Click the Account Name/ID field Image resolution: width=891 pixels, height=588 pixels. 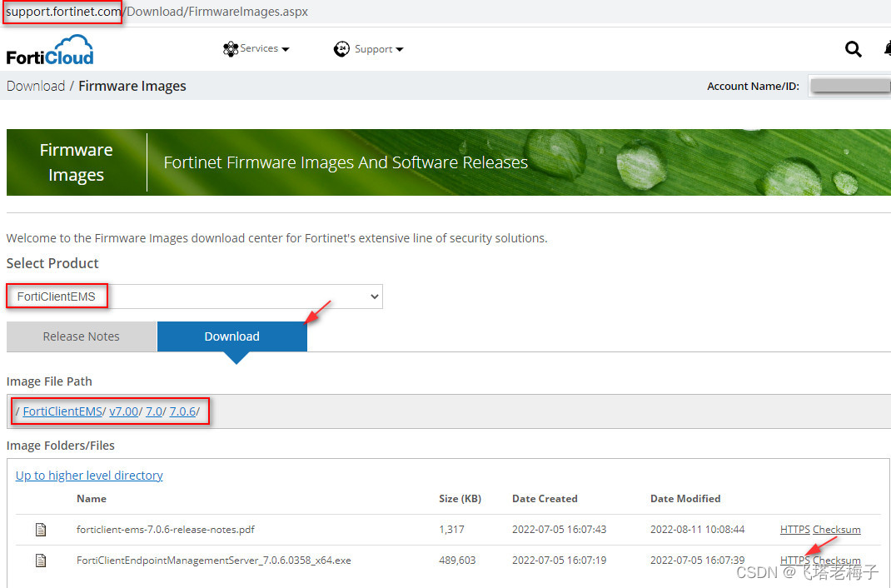[x=849, y=86]
